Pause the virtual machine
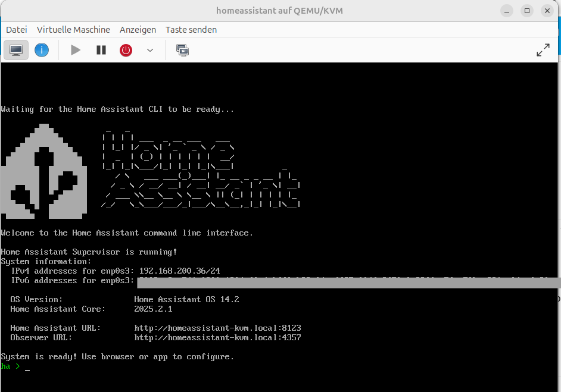This screenshot has height=392, width=561. pyautogui.click(x=101, y=50)
